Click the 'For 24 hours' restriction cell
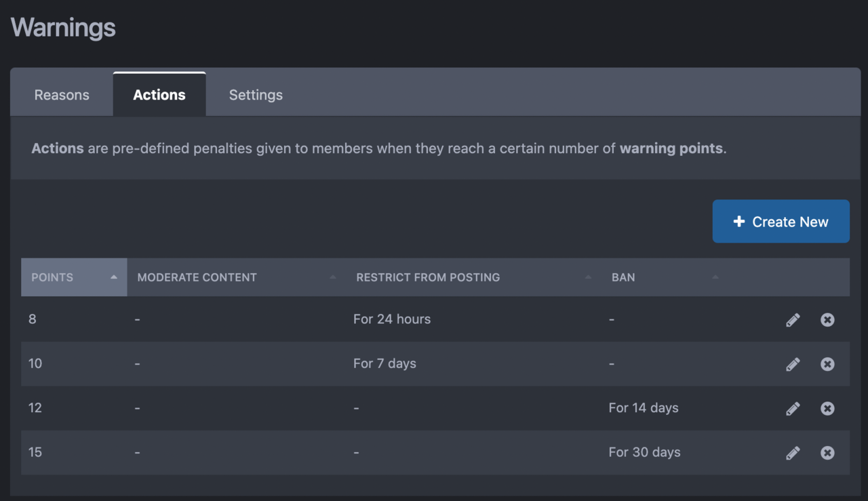Viewport: 868px width, 501px height. (x=392, y=319)
